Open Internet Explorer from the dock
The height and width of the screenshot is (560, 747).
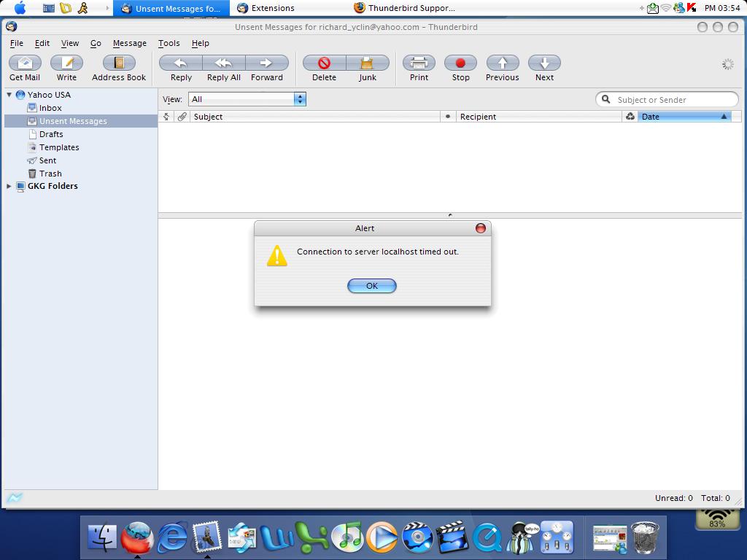[172, 537]
